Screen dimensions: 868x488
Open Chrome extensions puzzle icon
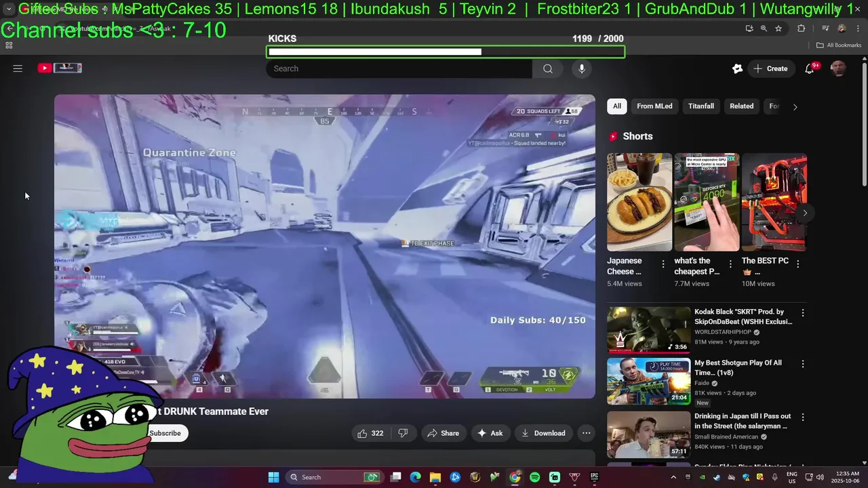coord(802,28)
